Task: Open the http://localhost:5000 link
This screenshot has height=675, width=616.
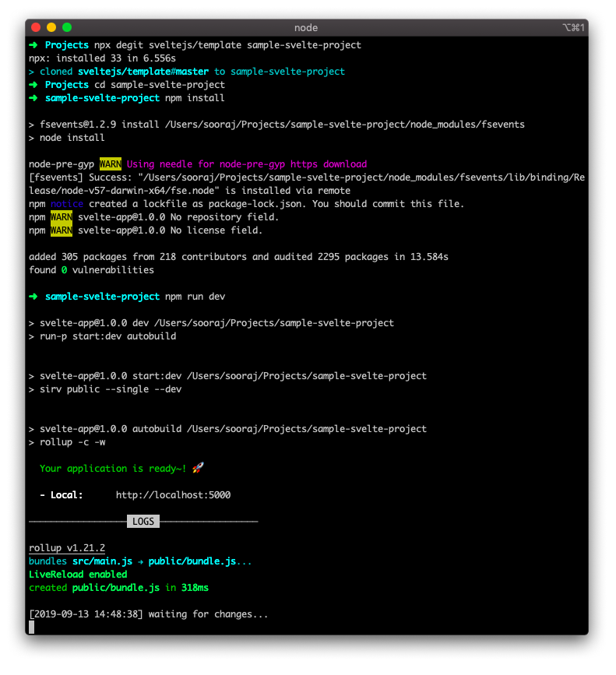Action: click(173, 495)
